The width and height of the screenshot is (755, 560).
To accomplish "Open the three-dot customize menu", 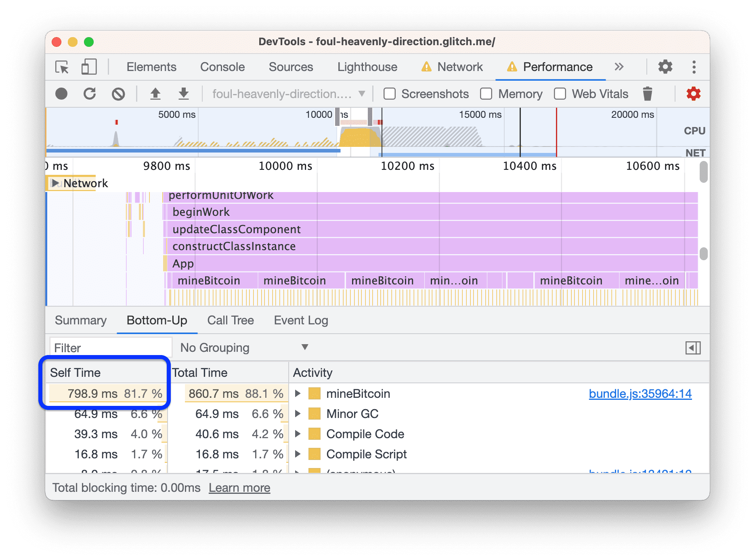I will click(694, 67).
